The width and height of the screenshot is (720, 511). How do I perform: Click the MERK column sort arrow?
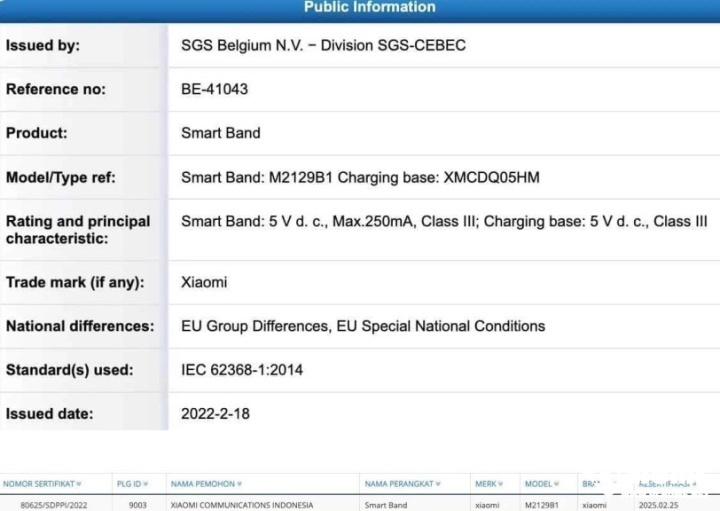tap(503, 484)
